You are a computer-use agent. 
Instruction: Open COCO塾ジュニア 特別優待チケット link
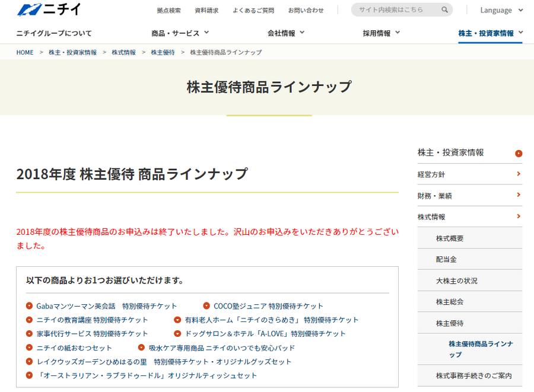[x=268, y=306]
